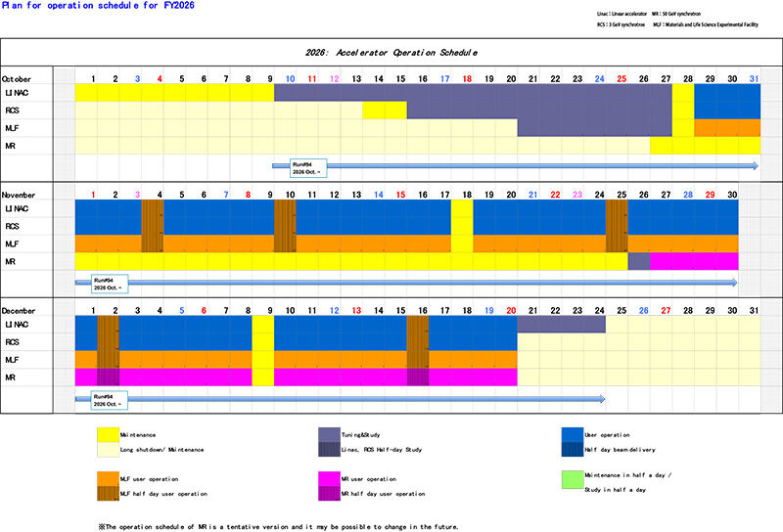Select the Linac, RCS Half-day Study swatch
The width and height of the screenshot is (783, 532).
pos(329,450)
